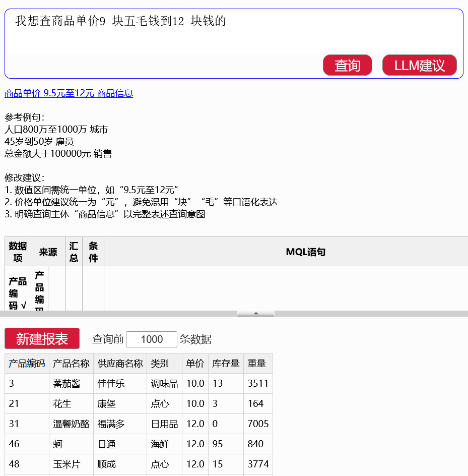
Task: Click the 查询 button
Action: click(347, 65)
